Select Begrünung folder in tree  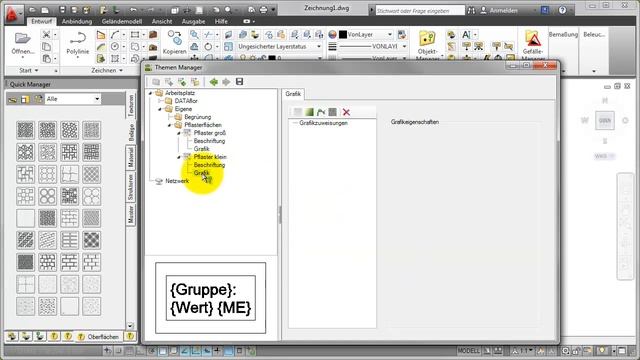pyautogui.click(x=198, y=117)
